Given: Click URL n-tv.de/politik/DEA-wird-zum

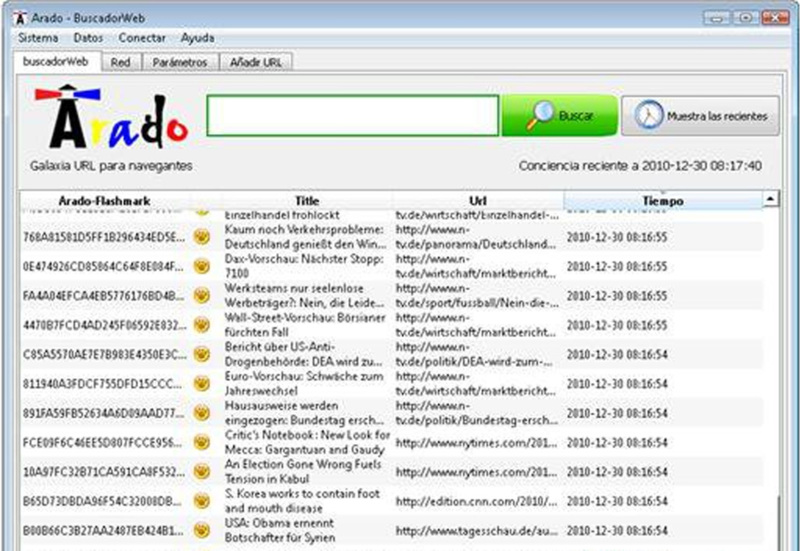Looking at the screenshot, I should 474,354.
